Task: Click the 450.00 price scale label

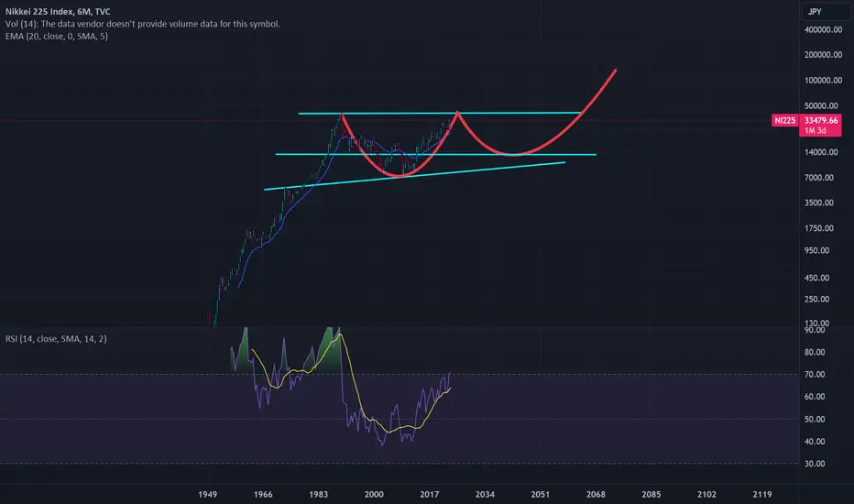Action: click(x=816, y=278)
